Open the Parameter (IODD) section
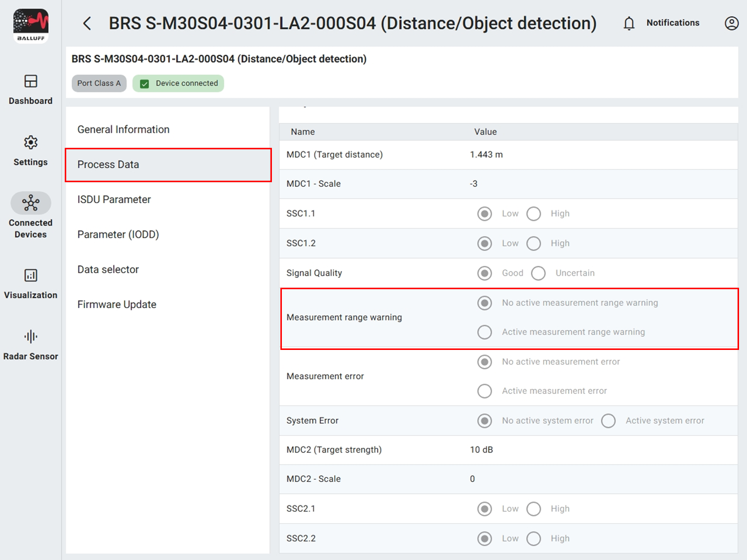Viewport: 747px width, 560px height. [x=118, y=234]
